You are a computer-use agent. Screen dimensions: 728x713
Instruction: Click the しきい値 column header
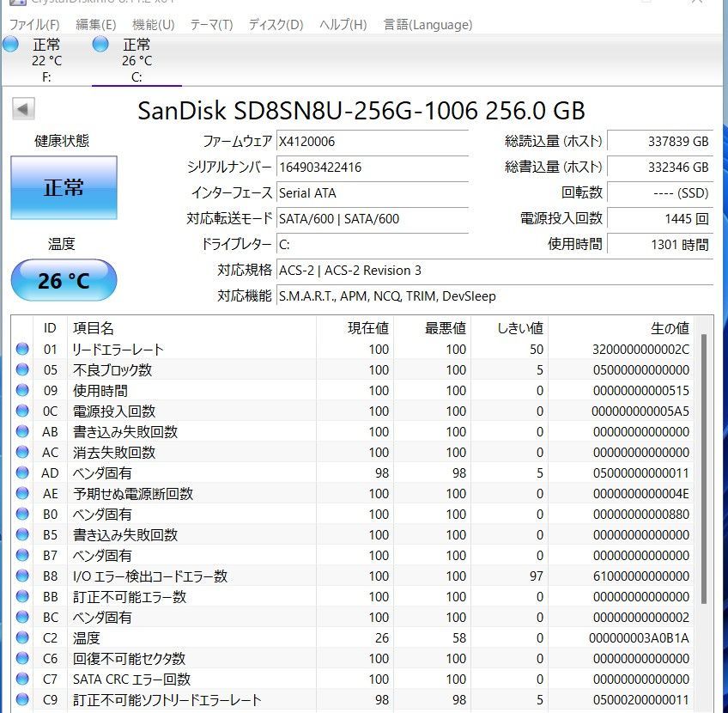[509, 328]
